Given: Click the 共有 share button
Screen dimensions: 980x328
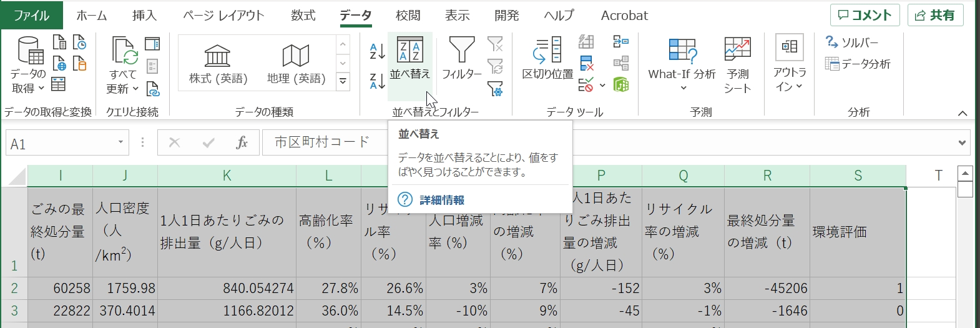Looking at the screenshot, I should [935, 16].
